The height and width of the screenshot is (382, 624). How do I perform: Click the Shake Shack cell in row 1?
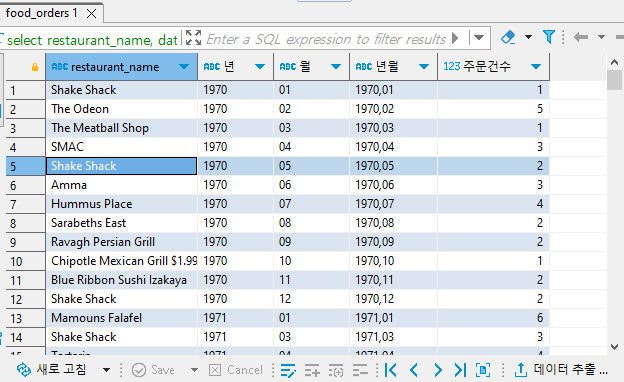click(x=121, y=90)
